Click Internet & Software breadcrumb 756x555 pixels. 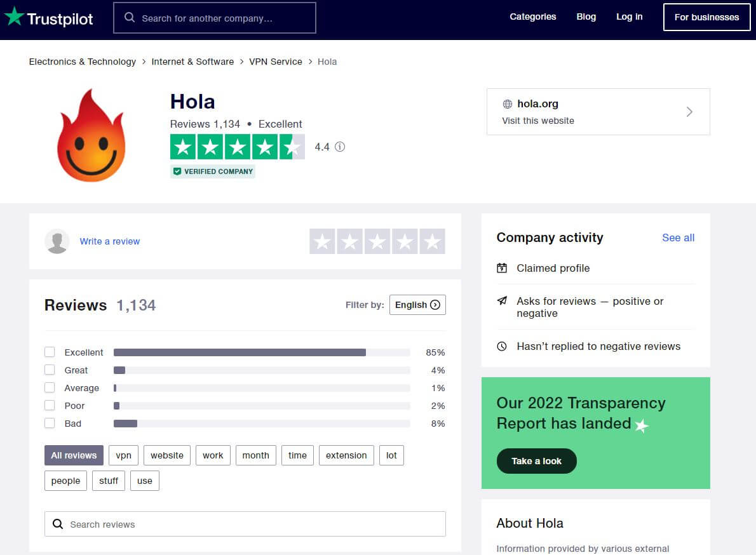coord(192,62)
